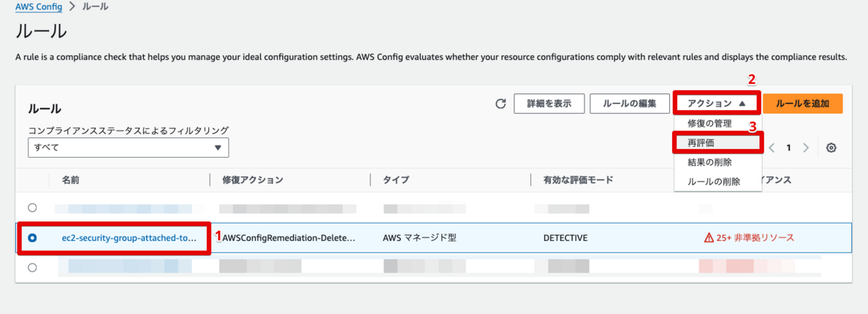Open the AWS Config breadcrumb link
Image resolution: width=868 pixels, height=314 pixels.
click(38, 7)
